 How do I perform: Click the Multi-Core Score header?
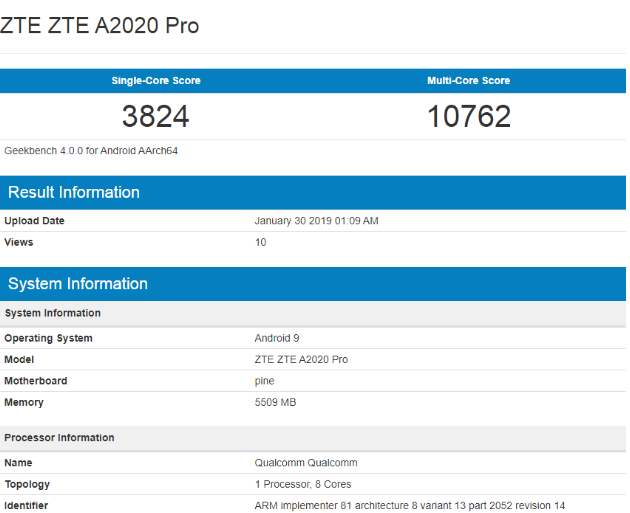pos(468,81)
